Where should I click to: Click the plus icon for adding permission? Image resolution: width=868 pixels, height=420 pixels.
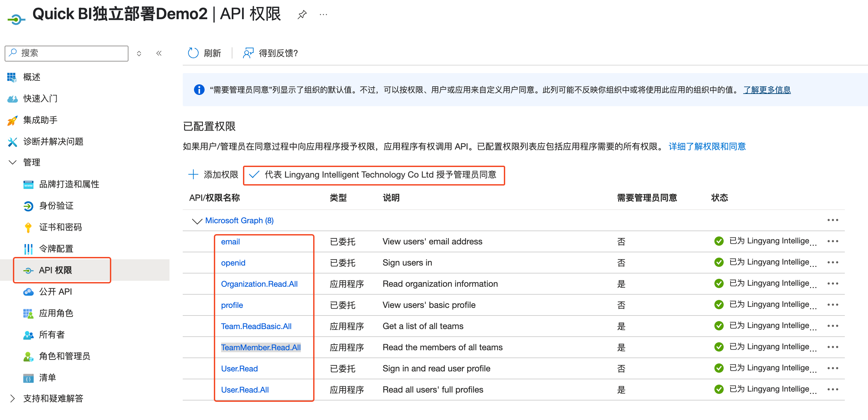193,174
